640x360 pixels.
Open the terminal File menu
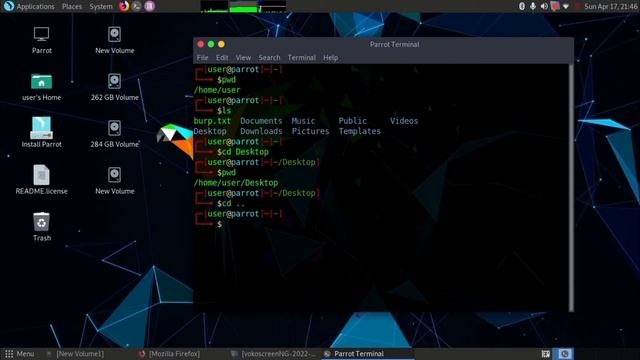click(x=202, y=58)
